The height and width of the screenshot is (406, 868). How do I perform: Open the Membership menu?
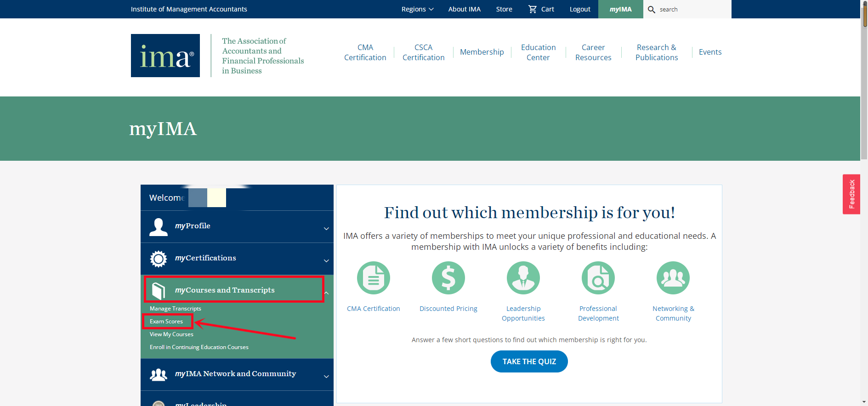click(482, 52)
